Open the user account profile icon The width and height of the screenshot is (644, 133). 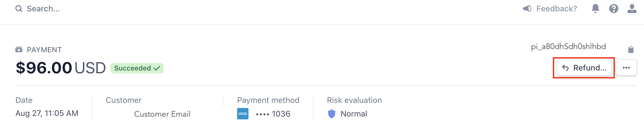pos(632,9)
